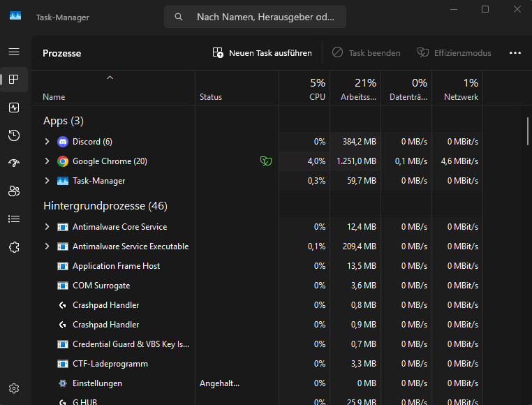Viewport: 532px width, 405px height.
Task: Select the Discord (6) row text
Action: pyautogui.click(x=92, y=142)
